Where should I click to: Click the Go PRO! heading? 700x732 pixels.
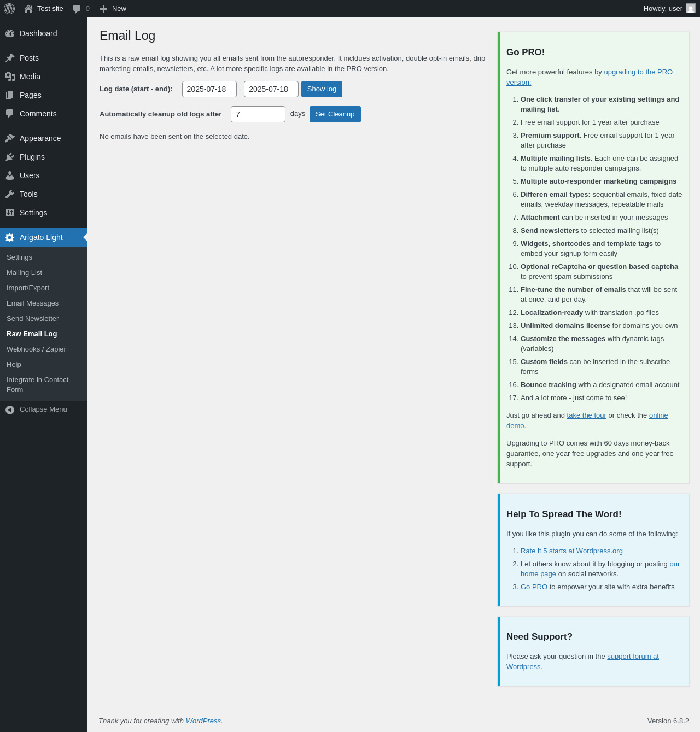pos(526,52)
